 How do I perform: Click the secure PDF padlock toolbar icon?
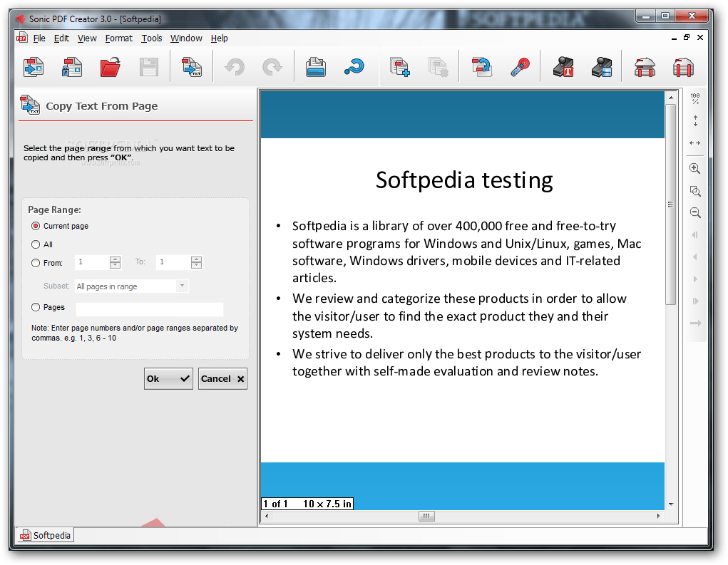point(72,68)
